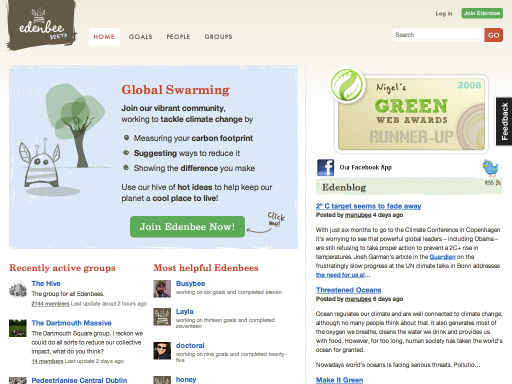Open The Hive group thumbnail
Viewport: 512px width, 384px height.
18,289
